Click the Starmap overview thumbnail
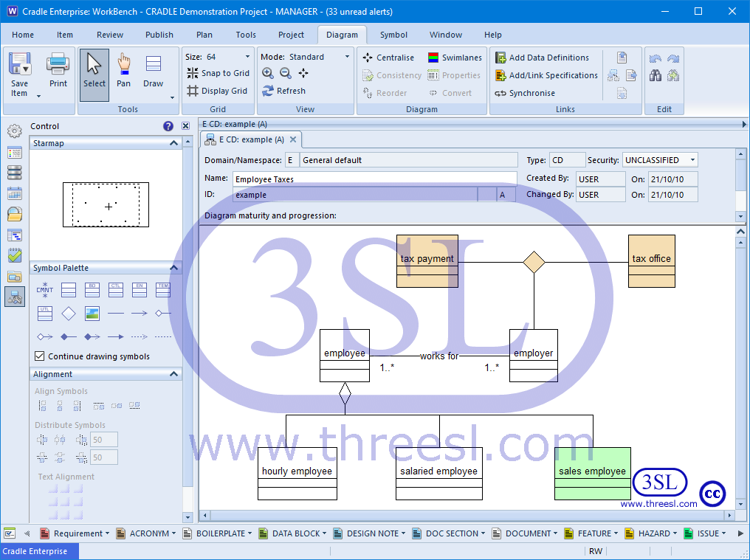This screenshot has height=560, width=750. click(106, 204)
